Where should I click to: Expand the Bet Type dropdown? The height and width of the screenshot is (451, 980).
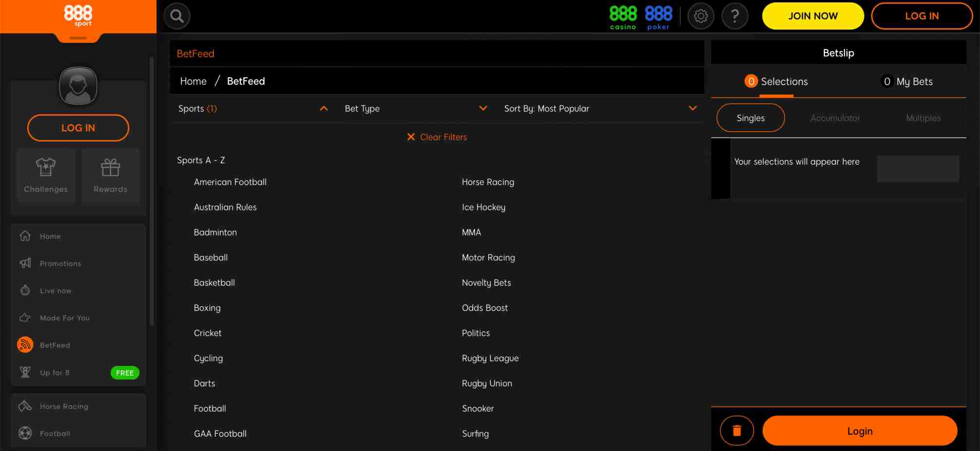[416, 108]
